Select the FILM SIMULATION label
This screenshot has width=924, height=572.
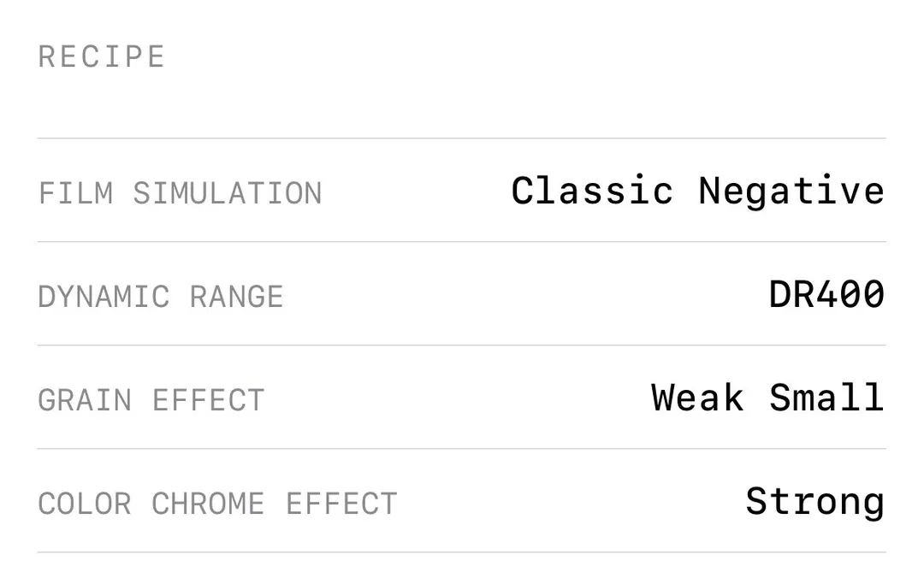click(181, 193)
